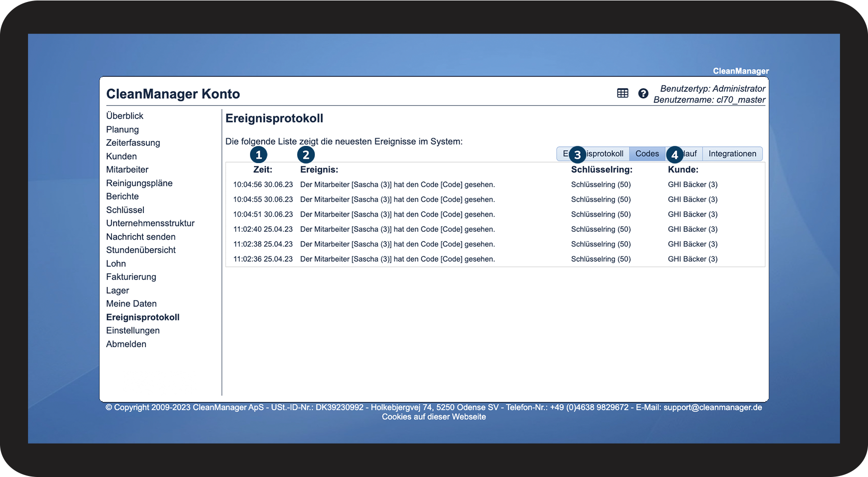Click the CleanManager link above the account panel

[741, 71]
